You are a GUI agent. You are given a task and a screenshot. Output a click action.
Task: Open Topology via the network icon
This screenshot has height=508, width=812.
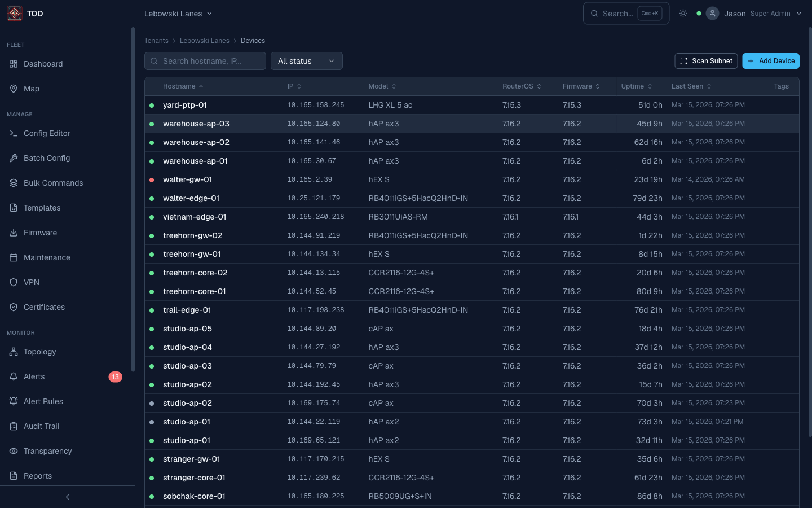pyautogui.click(x=13, y=352)
